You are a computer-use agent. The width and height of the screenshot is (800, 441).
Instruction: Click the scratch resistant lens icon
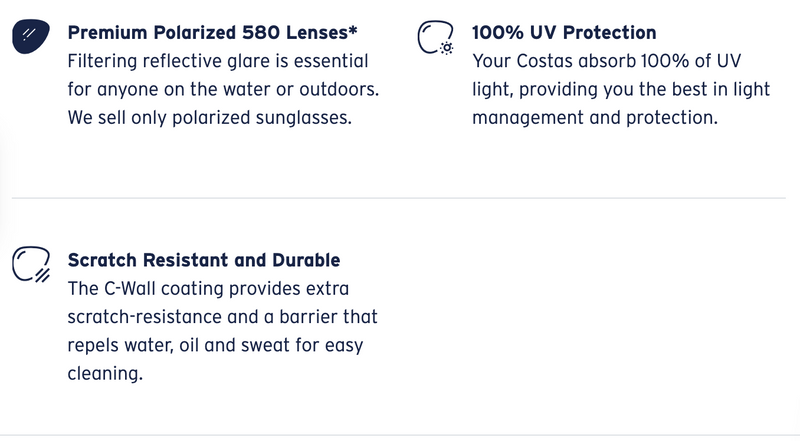point(31,264)
